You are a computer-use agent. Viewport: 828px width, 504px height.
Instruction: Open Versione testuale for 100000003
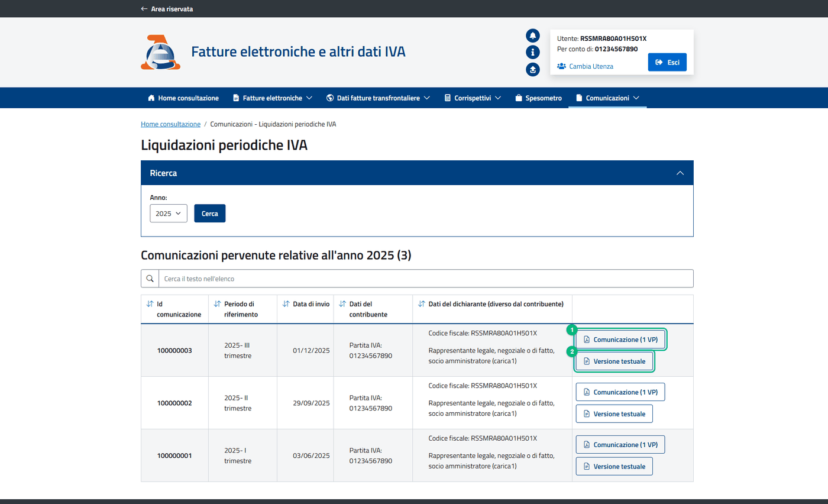(614, 361)
